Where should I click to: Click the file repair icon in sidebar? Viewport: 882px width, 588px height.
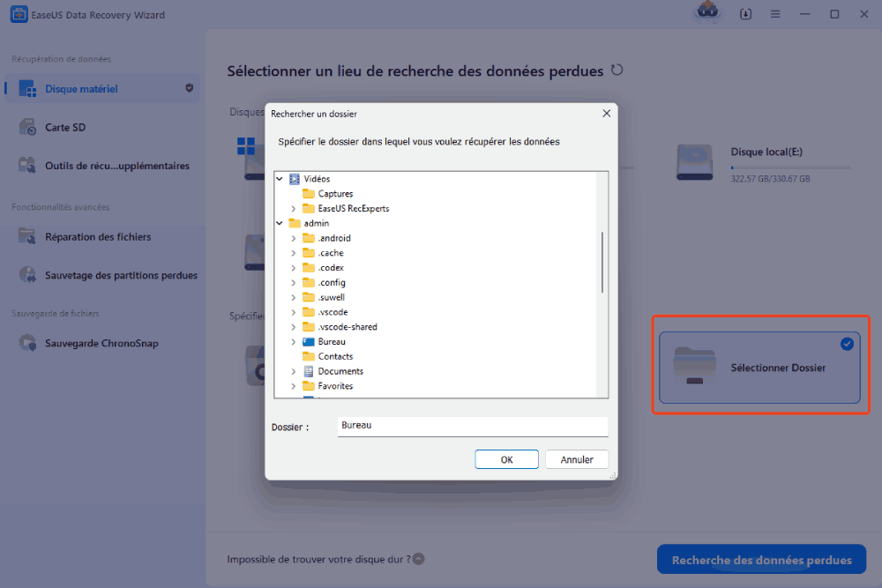click(27, 236)
